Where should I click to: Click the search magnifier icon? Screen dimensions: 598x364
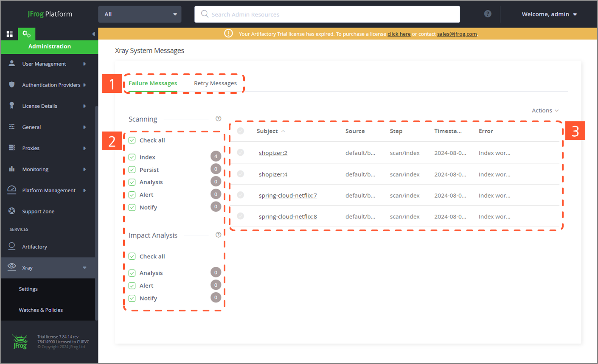point(205,14)
